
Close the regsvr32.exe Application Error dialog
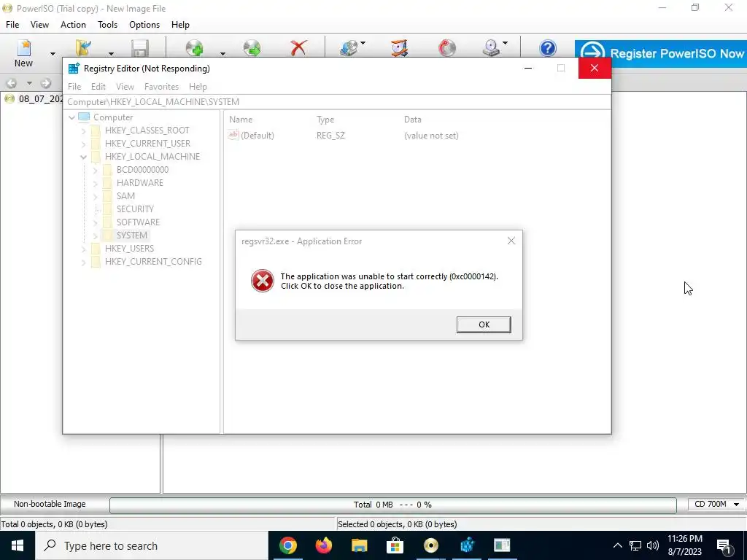511,241
